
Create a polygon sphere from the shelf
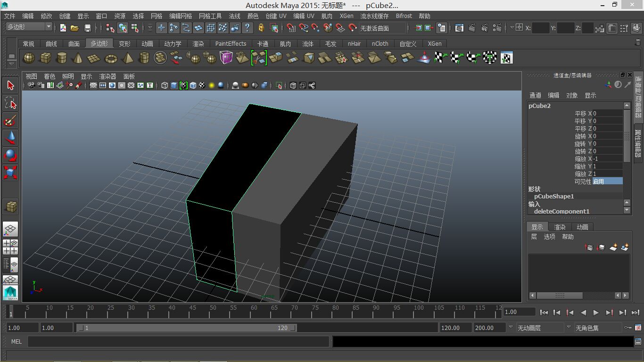[x=29, y=58]
